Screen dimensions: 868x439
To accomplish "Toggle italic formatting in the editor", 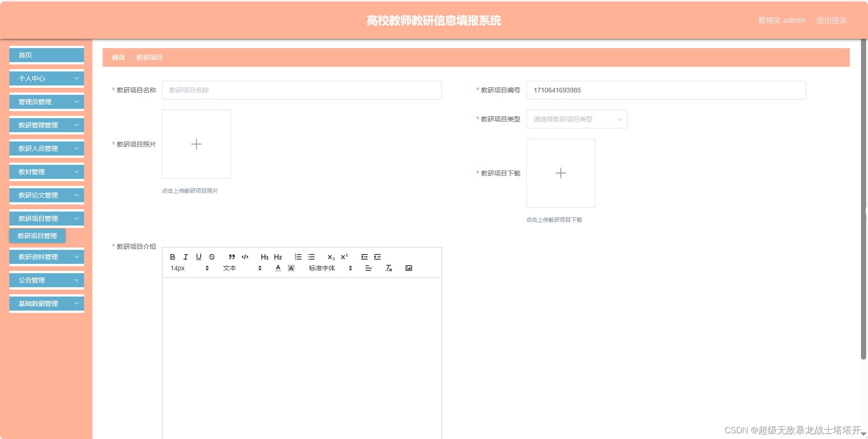I will (x=186, y=257).
